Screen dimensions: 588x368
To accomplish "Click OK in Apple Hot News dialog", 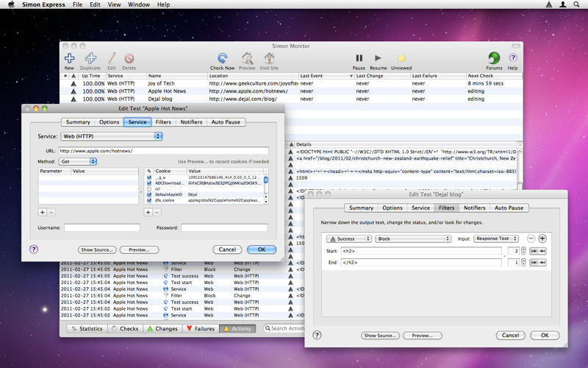I will 262,250.
